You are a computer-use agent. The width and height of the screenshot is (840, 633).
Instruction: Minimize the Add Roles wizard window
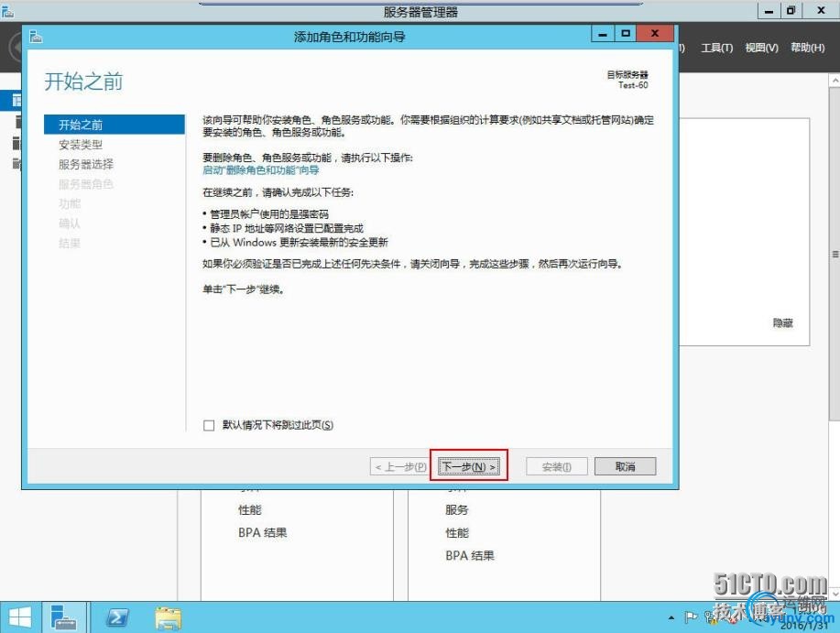(x=603, y=34)
